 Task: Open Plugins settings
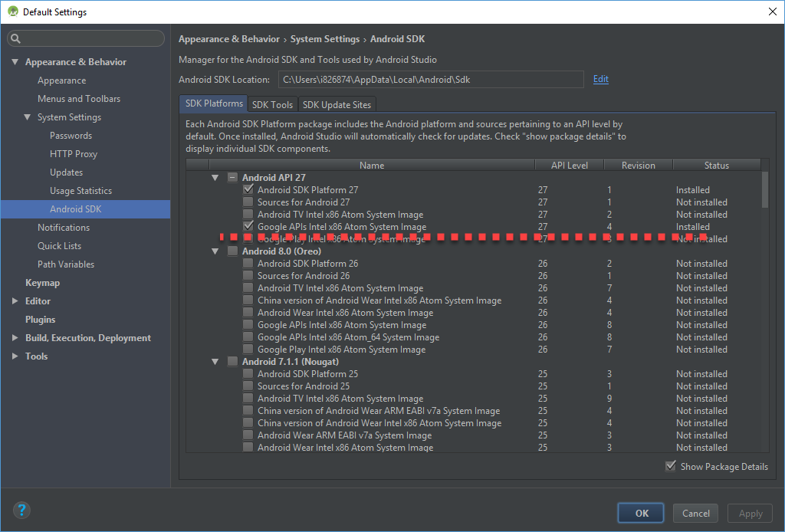[x=40, y=320]
